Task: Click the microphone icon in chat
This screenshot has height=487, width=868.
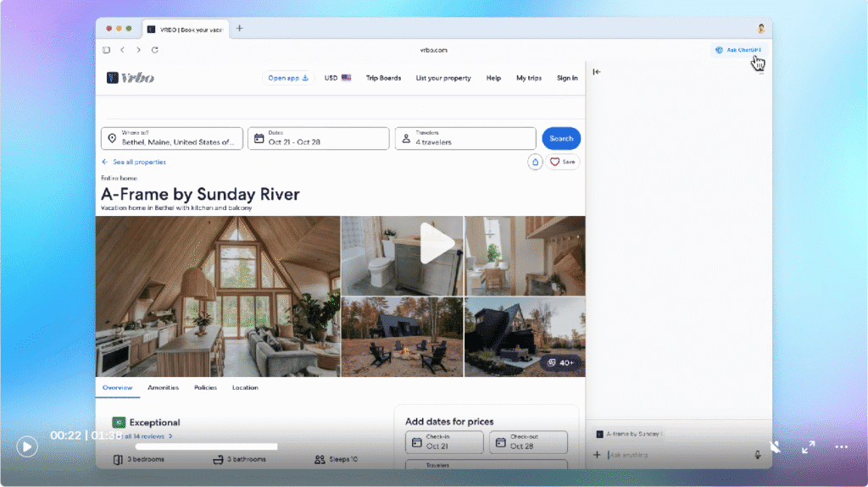Action: click(x=758, y=455)
